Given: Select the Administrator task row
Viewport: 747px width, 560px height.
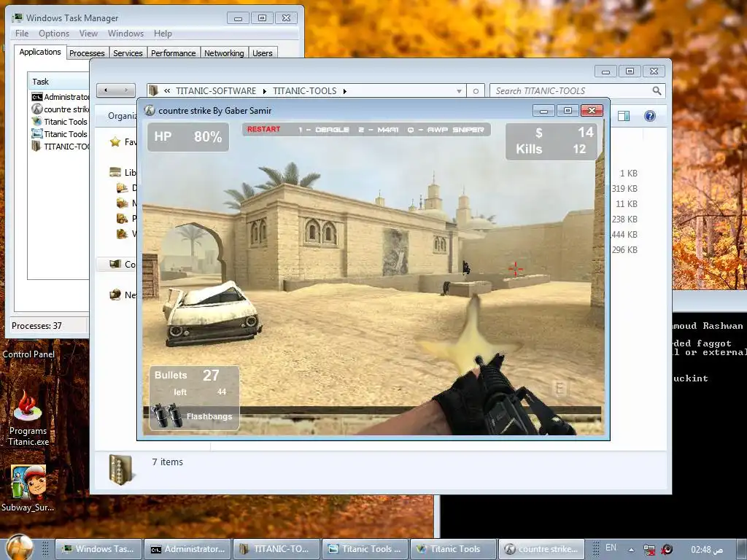Looking at the screenshot, I should point(60,97).
